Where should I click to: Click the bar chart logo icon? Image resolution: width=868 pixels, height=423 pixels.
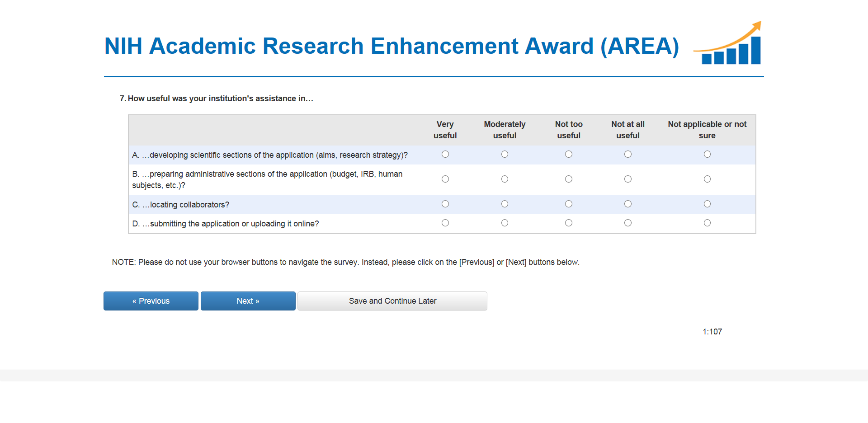pyautogui.click(x=729, y=44)
